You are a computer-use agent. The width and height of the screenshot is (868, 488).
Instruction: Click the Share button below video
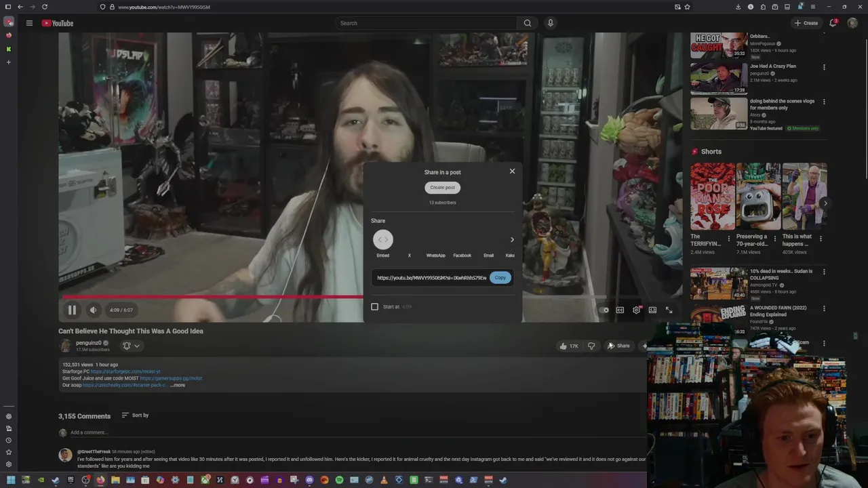(x=618, y=346)
